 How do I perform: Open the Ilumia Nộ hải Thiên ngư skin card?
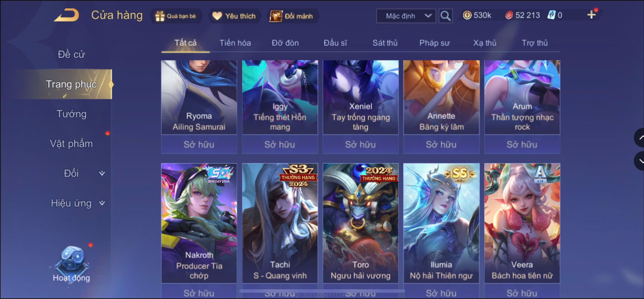441,223
